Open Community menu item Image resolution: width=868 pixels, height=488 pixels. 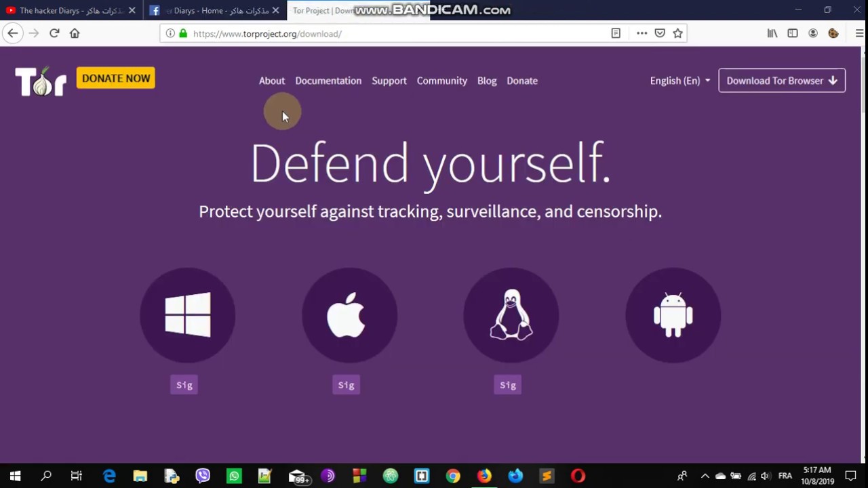(x=442, y=81)
